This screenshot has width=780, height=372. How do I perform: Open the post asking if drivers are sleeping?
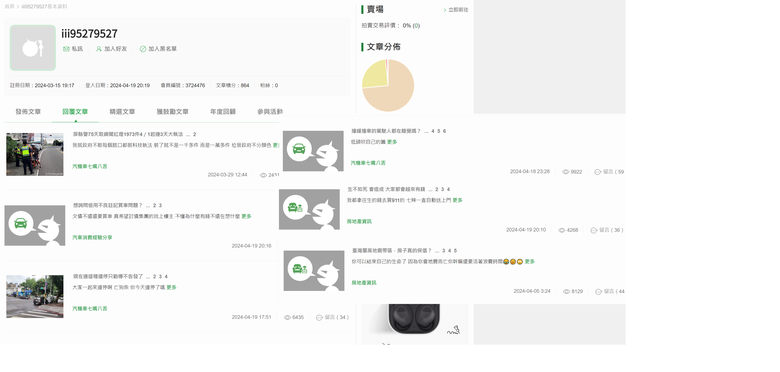point(386,131)
